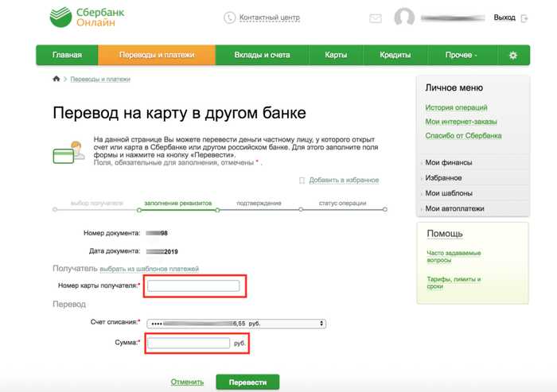Click the статус операции step label

[x=342, y=203]
